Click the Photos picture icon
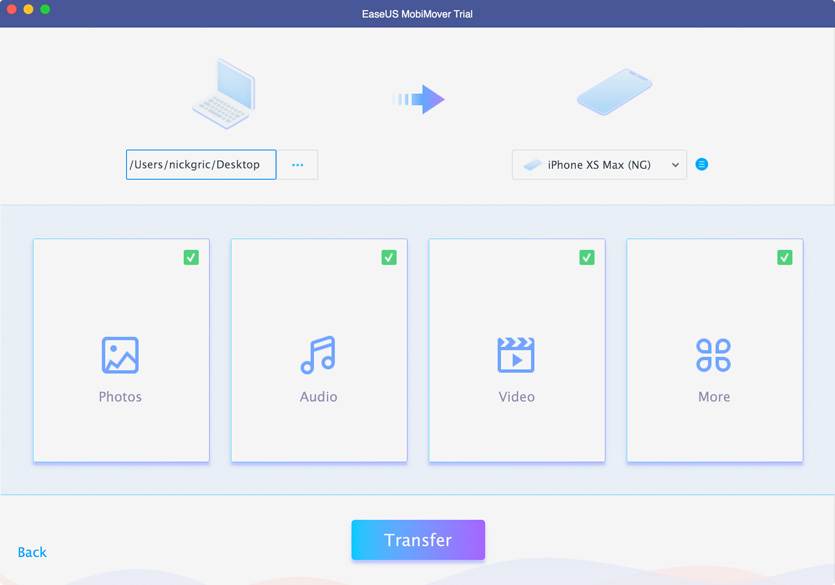 click(x=120, y=355)
